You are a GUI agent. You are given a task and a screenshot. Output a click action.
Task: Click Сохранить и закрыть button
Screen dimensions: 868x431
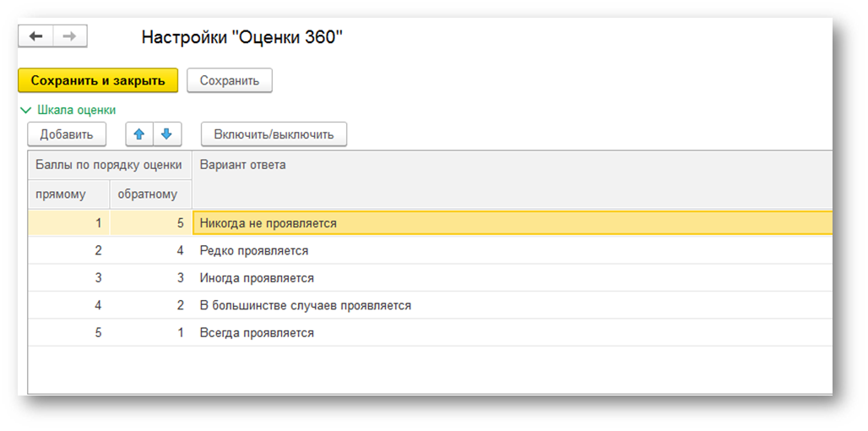[x=98, y=80]
